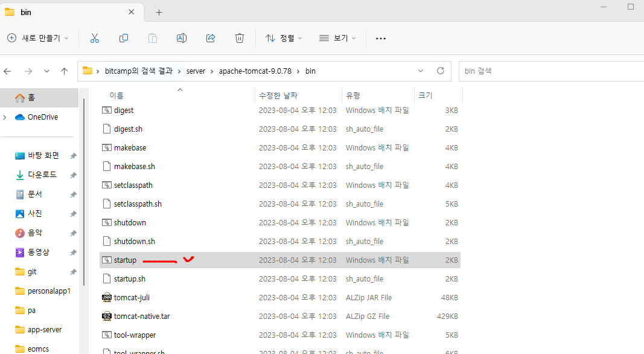Image resolution: width=644 pixels, height=354 pixels.
Task: Select the makebase batch file icon
Action: pyautogui.click(x=107, y=147)
